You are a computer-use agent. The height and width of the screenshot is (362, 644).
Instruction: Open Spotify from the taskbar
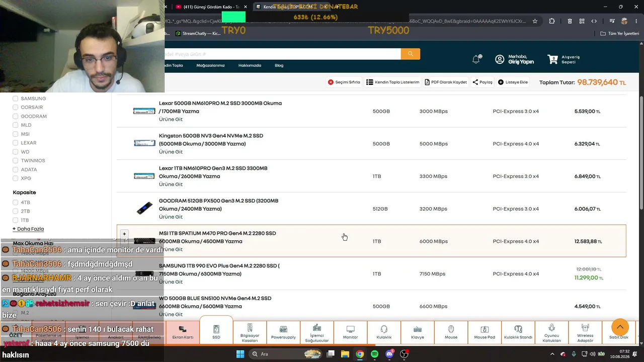tap(374, 354)
